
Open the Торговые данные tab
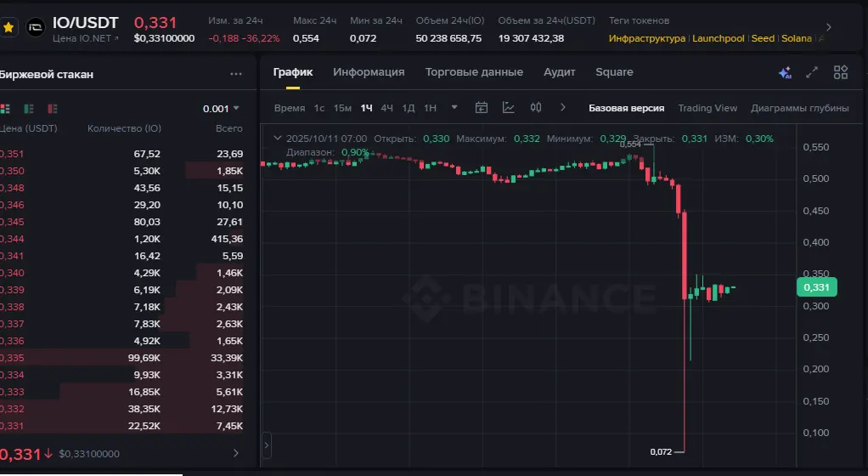474,72
